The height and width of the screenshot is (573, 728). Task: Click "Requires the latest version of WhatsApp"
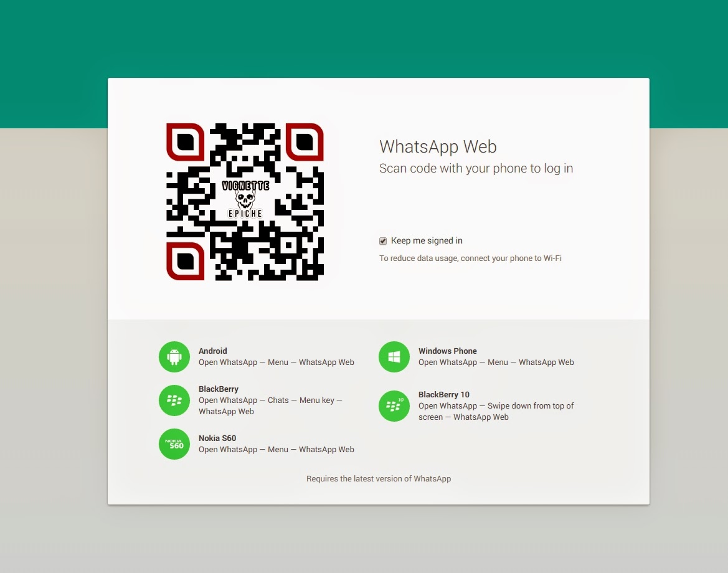tap(379, 479)
